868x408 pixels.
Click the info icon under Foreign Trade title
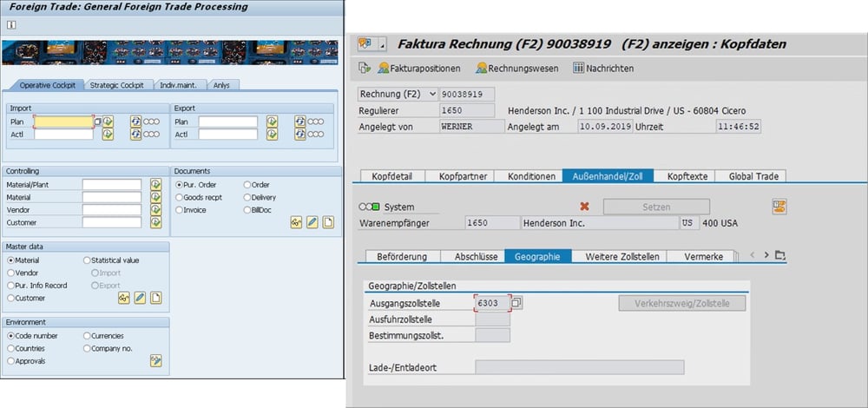(11, 25)
